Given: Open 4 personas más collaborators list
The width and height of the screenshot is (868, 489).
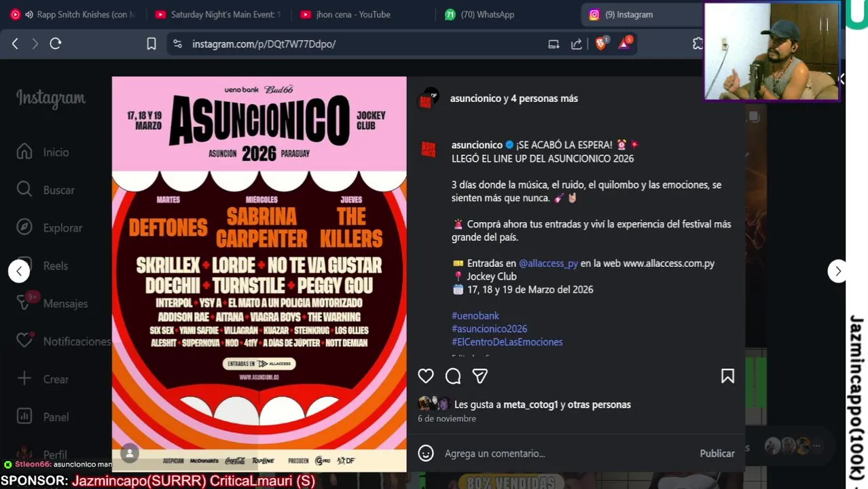Looking at the screenshot, I should pos(544,98).
